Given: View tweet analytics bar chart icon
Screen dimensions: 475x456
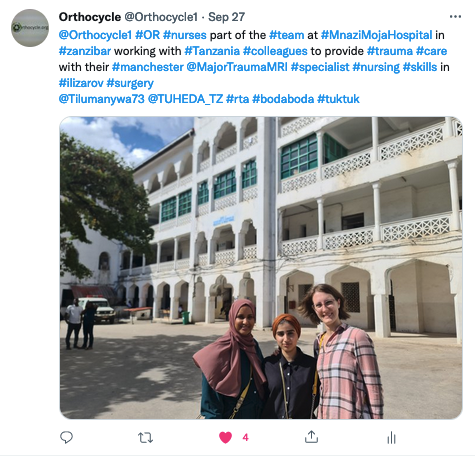Looking at the screenshot, I should [x=392, y=437].
